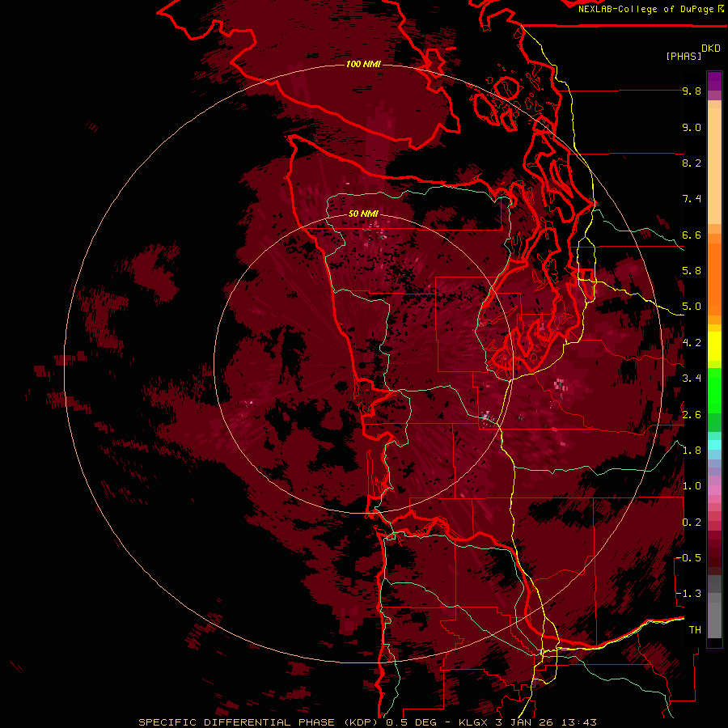Click the Specific Differential Phase caption text
The image size is (728, 728).
pyautogui.click(x=367, y=722)
